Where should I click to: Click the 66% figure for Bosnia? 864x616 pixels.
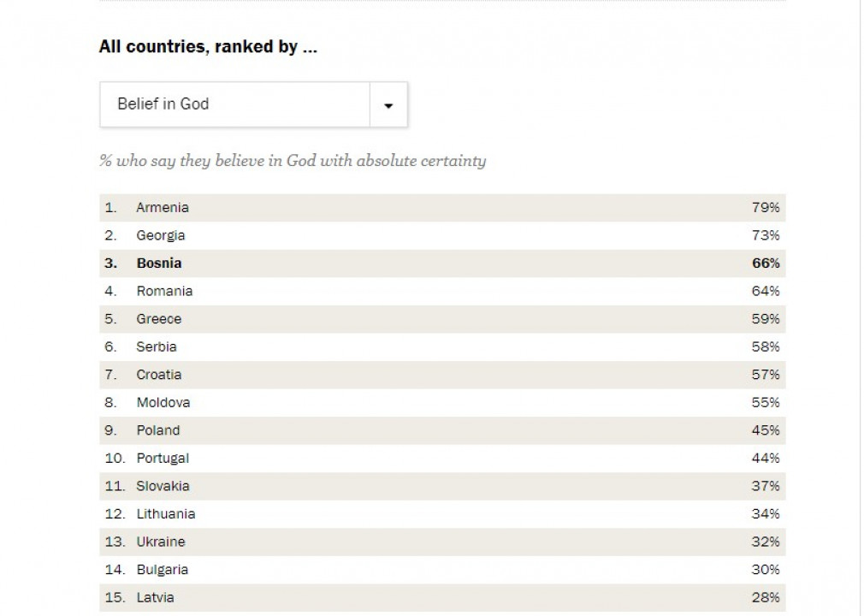[x=766, y=264]
